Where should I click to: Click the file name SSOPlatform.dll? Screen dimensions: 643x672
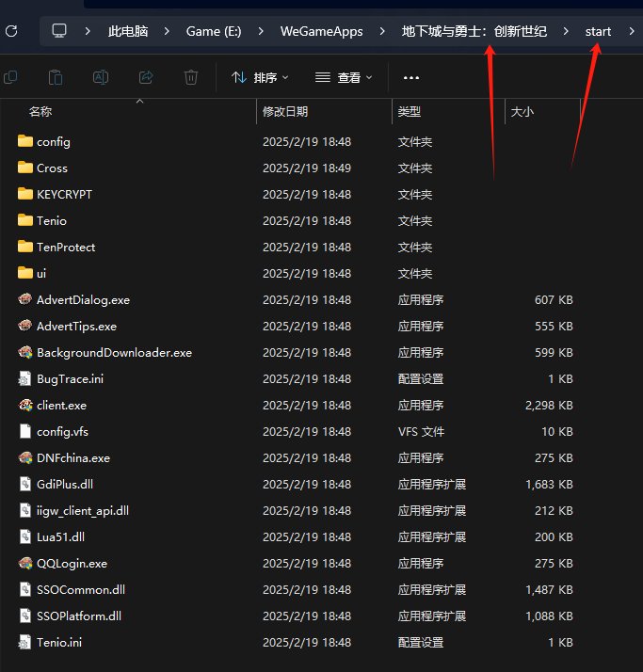[79, 616]
